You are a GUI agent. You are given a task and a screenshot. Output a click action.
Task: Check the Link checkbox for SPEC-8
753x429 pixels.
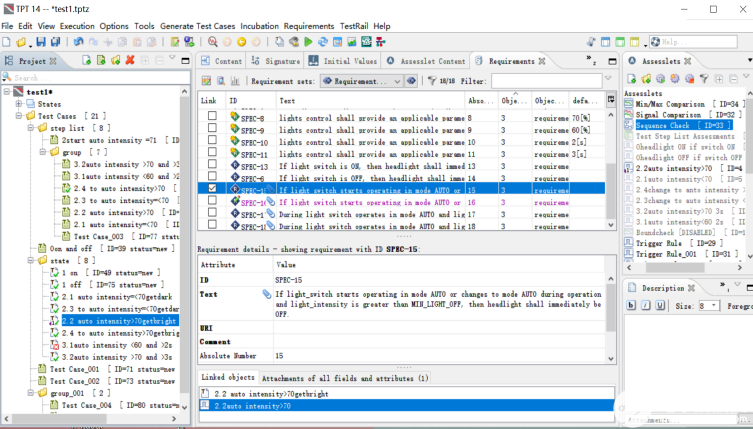point(211,117)
